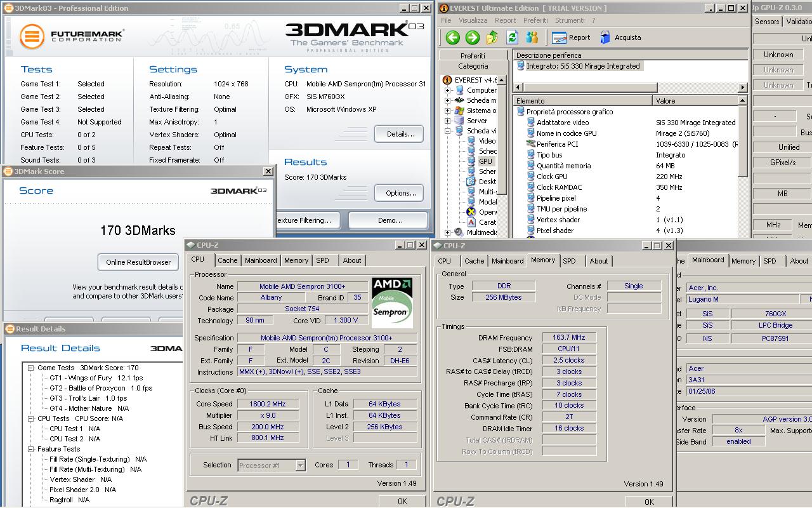Screen dimensions: 812x508
Task: Open the Preferiti menu in EVEREST menu bar
Action: click(535, 20)
